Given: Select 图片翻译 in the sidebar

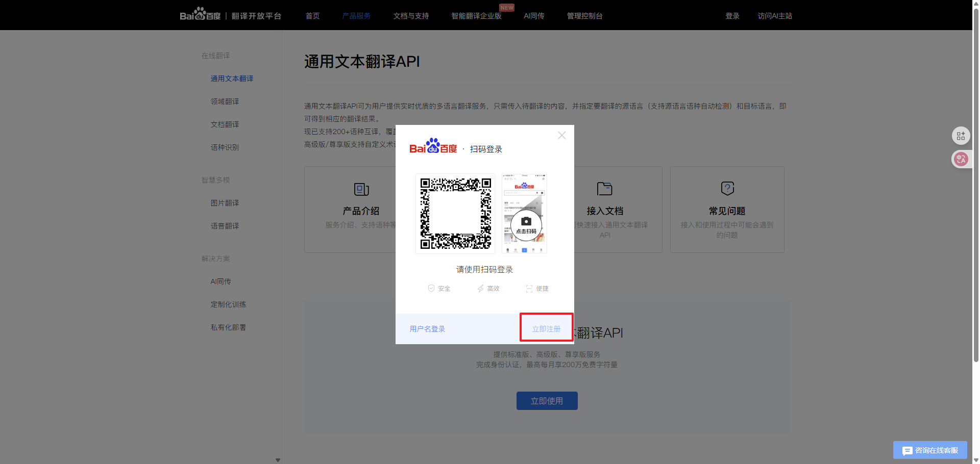Looking at the screenshot, I should [x=225, y=203].
